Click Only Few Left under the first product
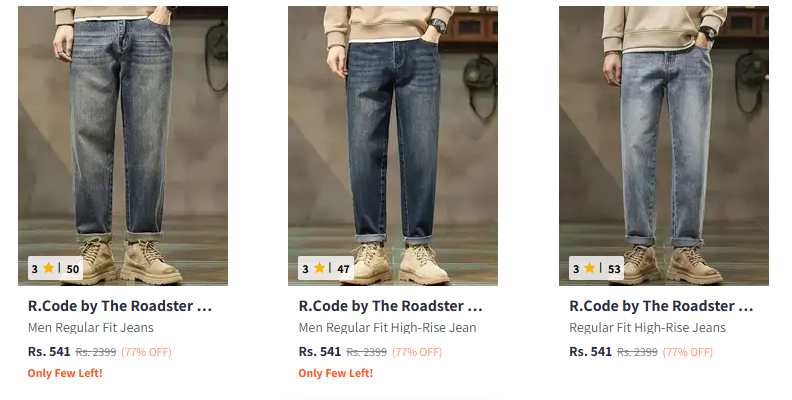Screen dimensions: 792x400 click(x=65, y=373)
